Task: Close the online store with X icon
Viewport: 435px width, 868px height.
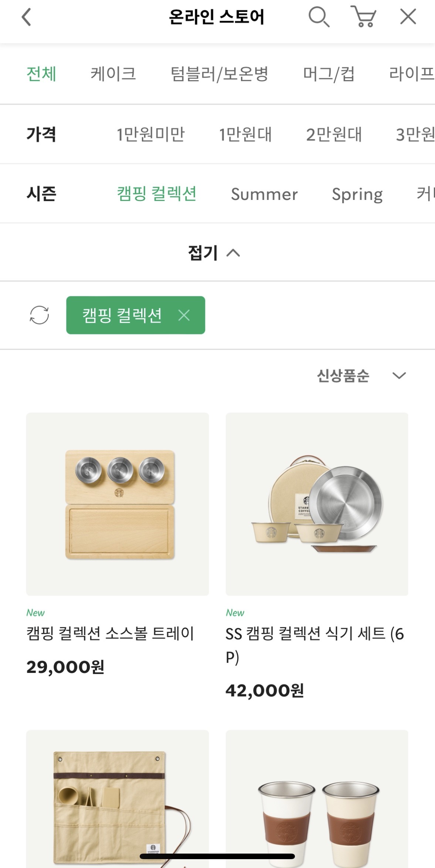Action: tap(408, 17)
